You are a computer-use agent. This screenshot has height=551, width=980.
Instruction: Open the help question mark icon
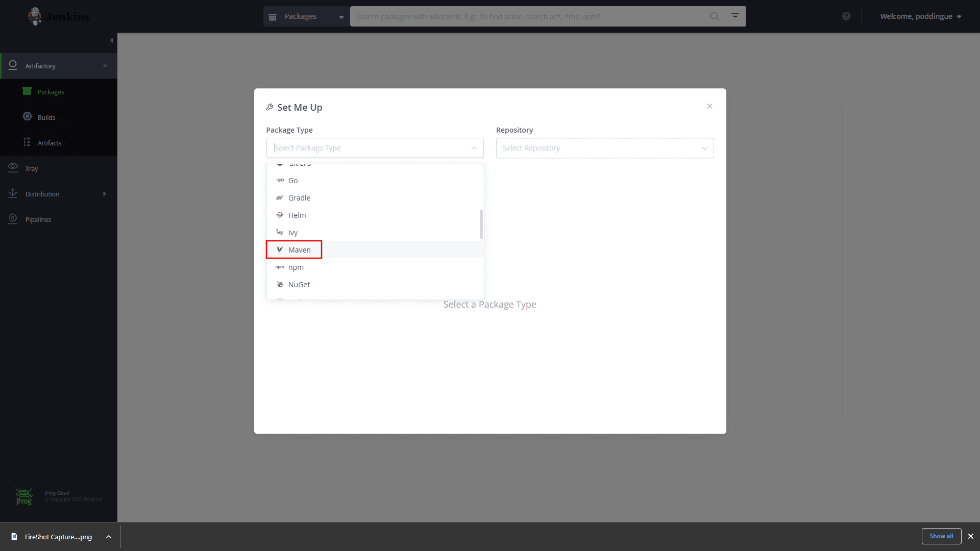point(846,16)
